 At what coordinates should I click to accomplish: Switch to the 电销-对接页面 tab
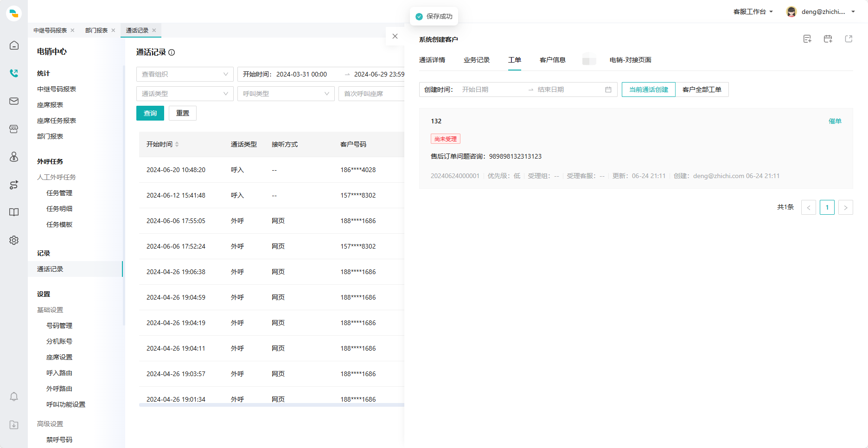click(631, 60)
